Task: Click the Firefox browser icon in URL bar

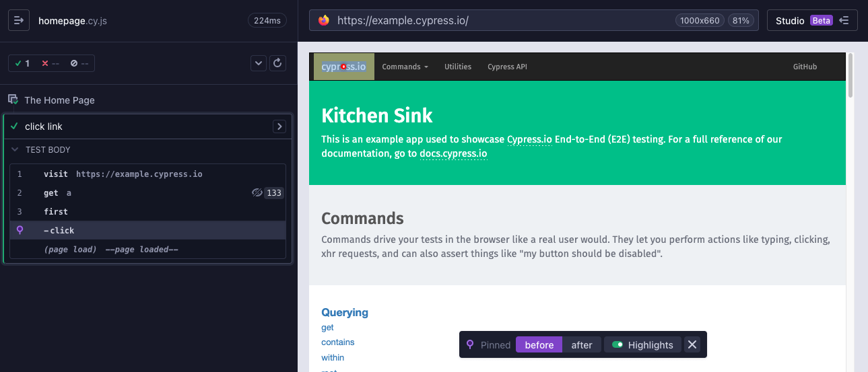Action: click(324, 21)
